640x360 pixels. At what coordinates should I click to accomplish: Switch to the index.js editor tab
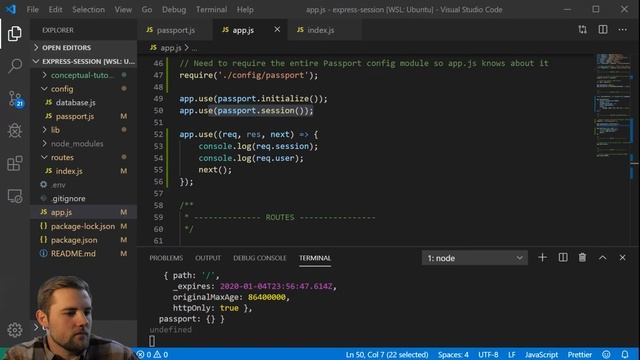[x=324, y=30]
